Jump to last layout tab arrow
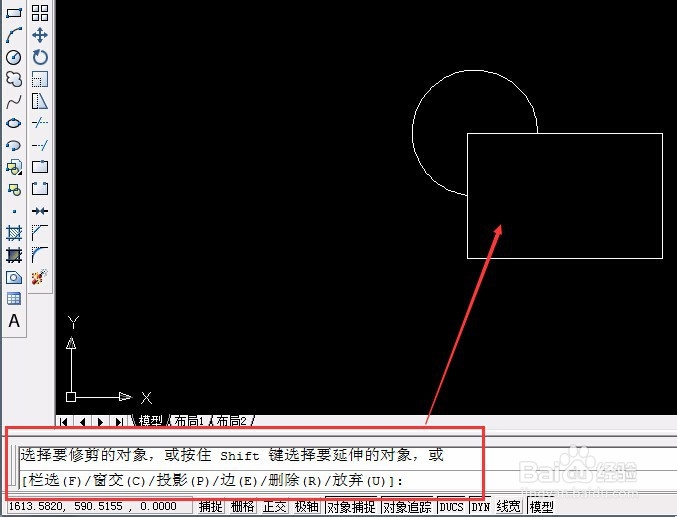The height and width of the screenshot is (517, 677). (119, 422)
